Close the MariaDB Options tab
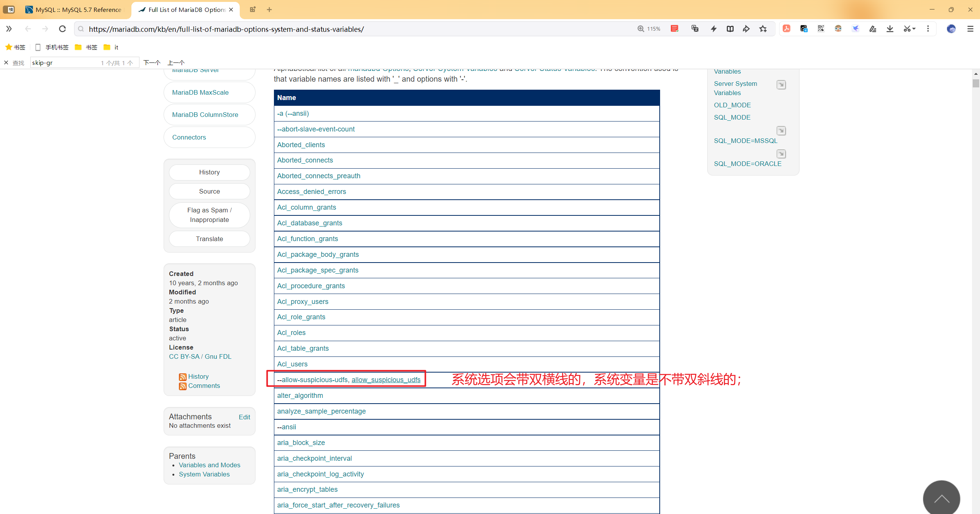Viewport: 980px width, 514px height. pyautogui.click(x=231, y=10)
